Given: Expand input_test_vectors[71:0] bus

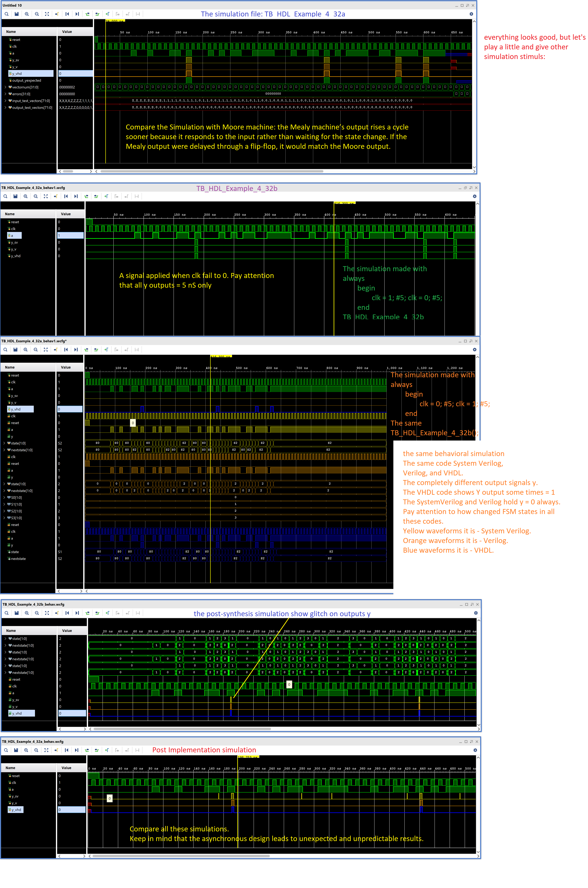Looking at the screenshot, I should click(5, 101).
